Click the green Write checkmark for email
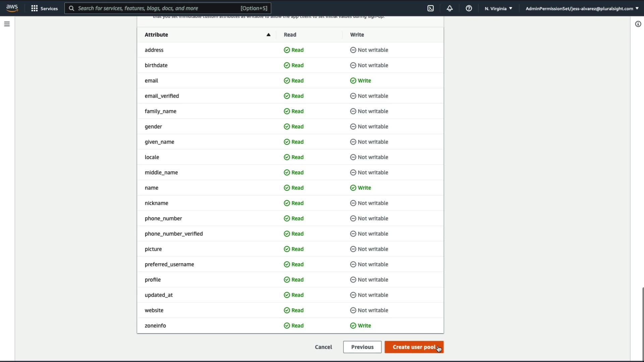Image resolution: width=644 pixels, height=362 pixels. (x=353, y=81)
